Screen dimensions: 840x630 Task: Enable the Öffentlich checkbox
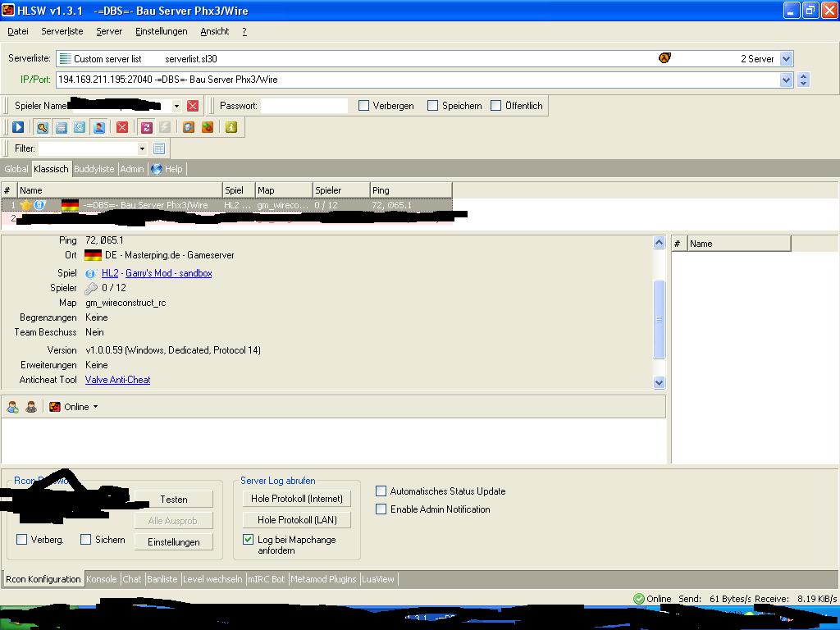tap(496, 106)
